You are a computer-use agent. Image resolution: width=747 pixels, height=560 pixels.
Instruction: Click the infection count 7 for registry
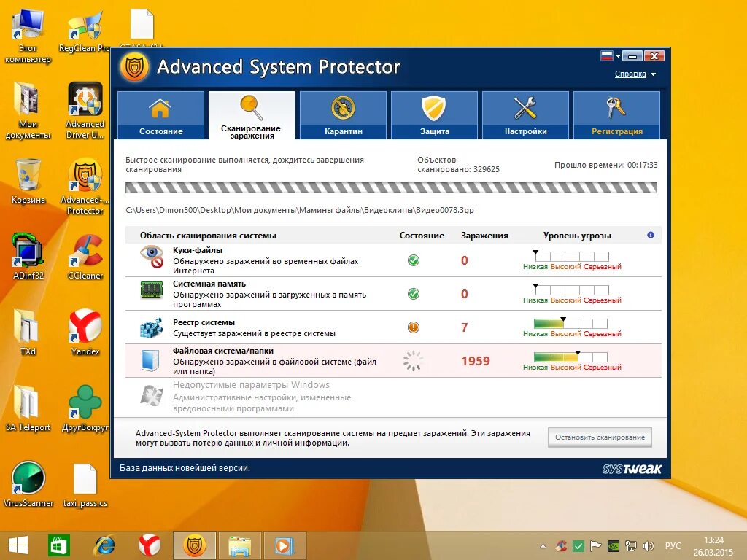pyautogui.click(x=465, y=327)
